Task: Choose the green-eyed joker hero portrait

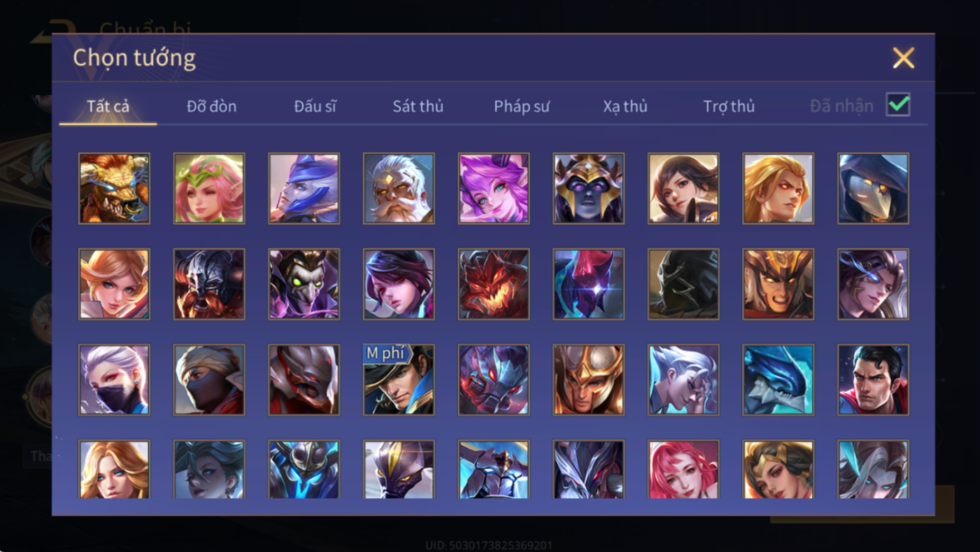Action: tap(304, 284)
